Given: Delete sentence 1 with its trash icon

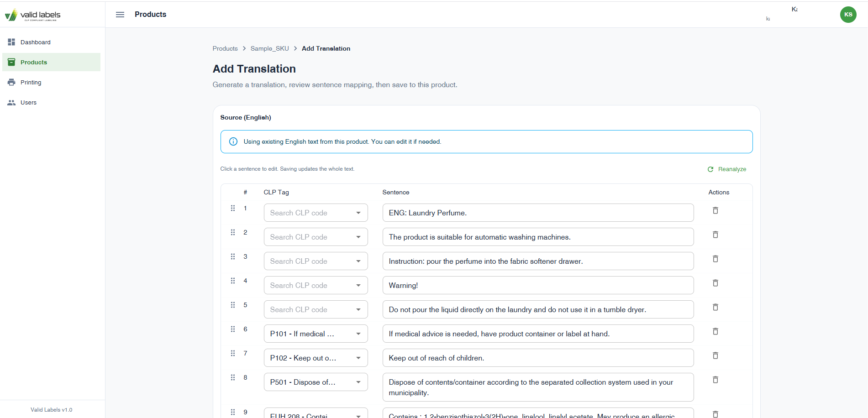Looking at the screenshot, I should click(715, 210).
